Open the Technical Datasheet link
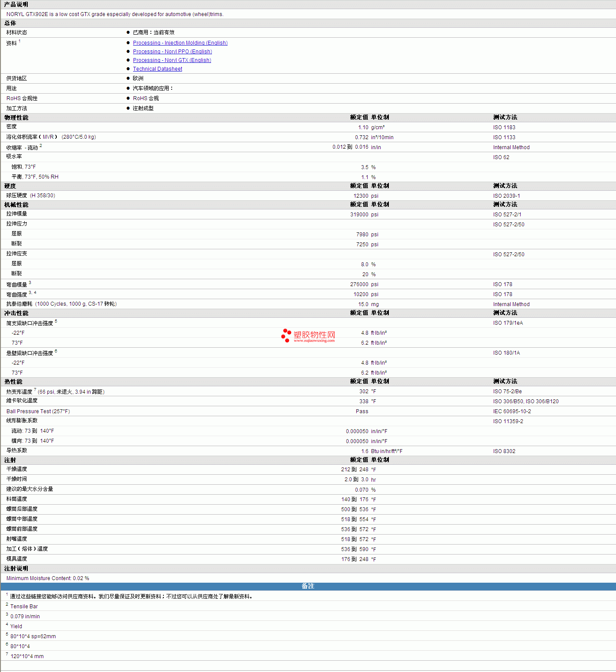Viewport: 616px width, 672px height. click(x=157, y=69)
